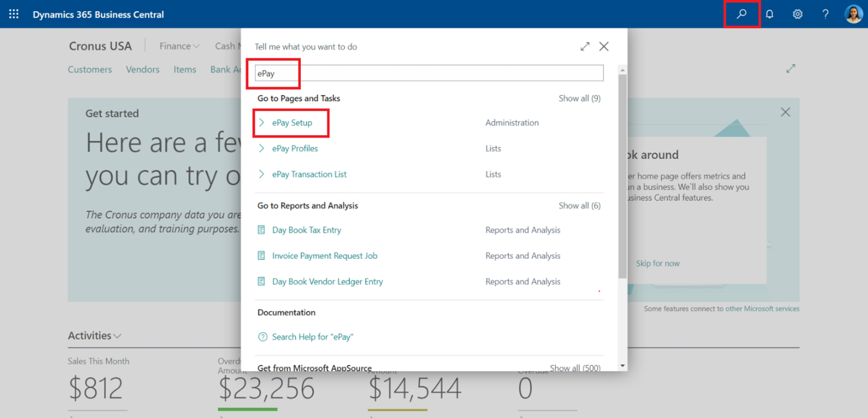This screenshot has width=868, height=418.
Task: Dismiss the Get started banner
Action: pyautogui.click(x=785, y=112)
